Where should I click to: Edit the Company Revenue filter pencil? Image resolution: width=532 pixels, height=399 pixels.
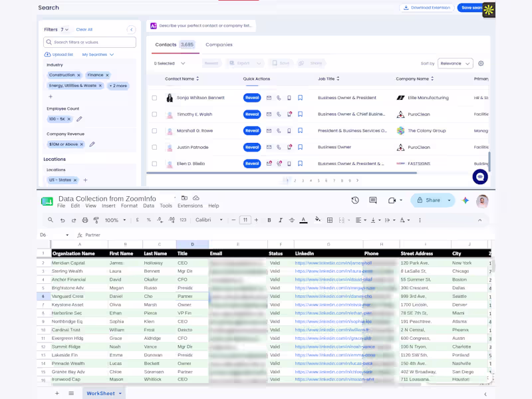[92, 144]
